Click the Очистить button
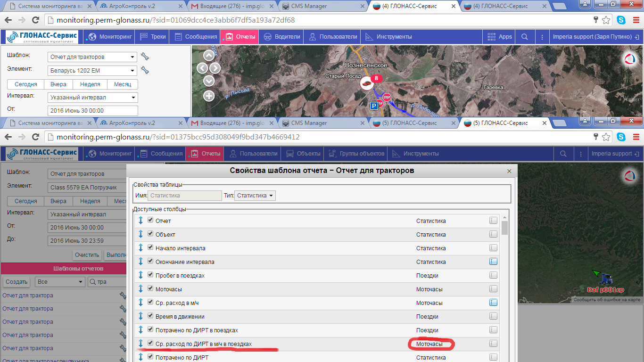The width and height of the screenshot is (644, 362). pyautogui.click(x=87, y=255)
